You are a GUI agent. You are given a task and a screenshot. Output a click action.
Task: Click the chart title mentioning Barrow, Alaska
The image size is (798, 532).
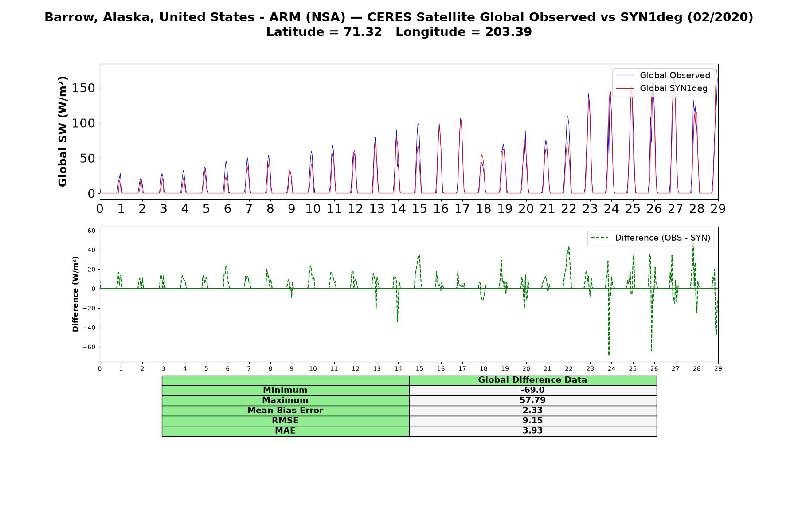point(399,17)
